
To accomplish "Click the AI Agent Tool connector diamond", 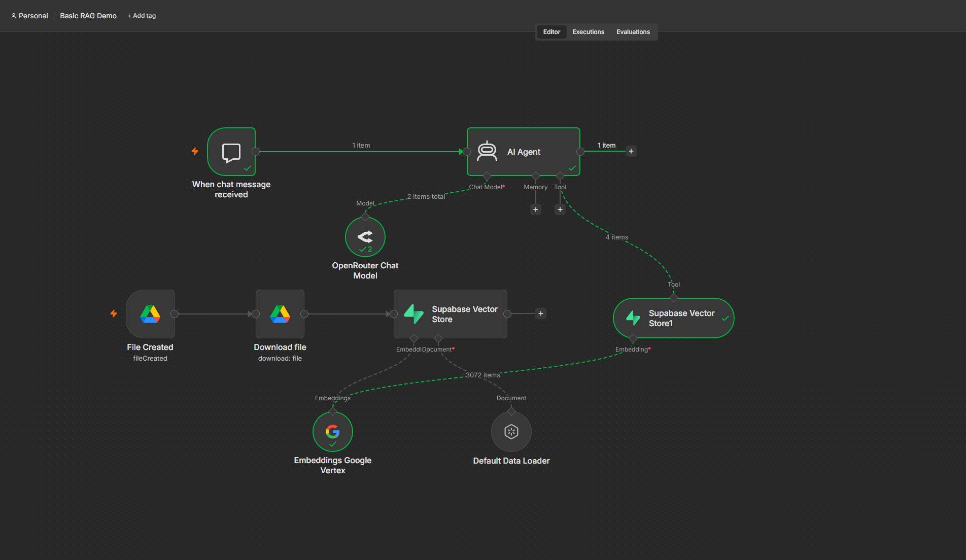I will click(560, 176).
